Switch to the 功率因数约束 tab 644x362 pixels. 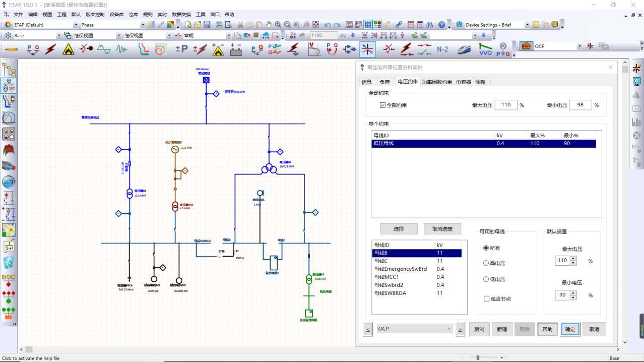pyautogui.click(x=436, y=82)
